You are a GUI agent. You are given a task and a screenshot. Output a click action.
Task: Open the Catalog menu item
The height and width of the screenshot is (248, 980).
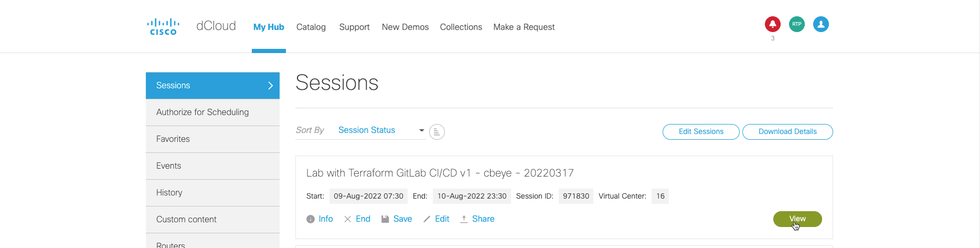tap(311, 27)
